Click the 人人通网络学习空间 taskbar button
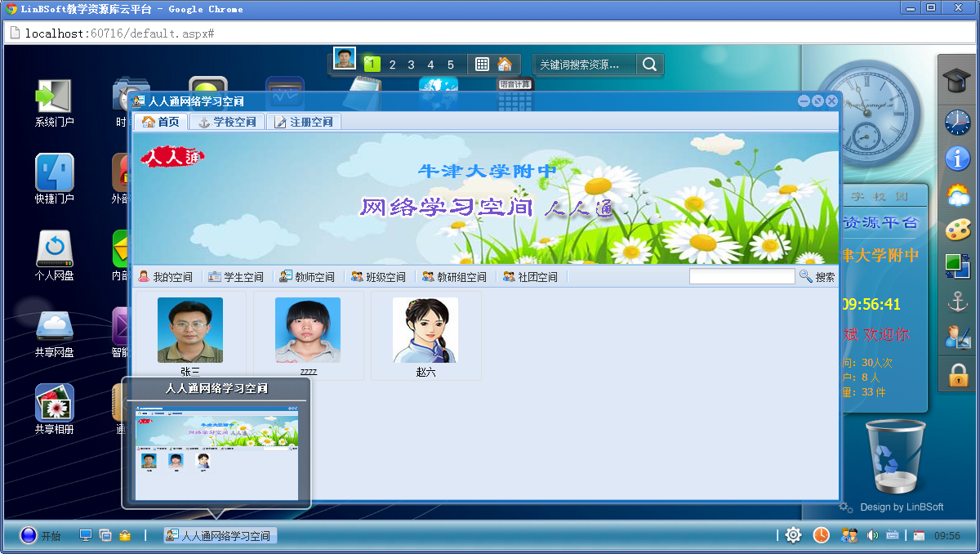This screenshot has width=980, height=554. (219, 536)
